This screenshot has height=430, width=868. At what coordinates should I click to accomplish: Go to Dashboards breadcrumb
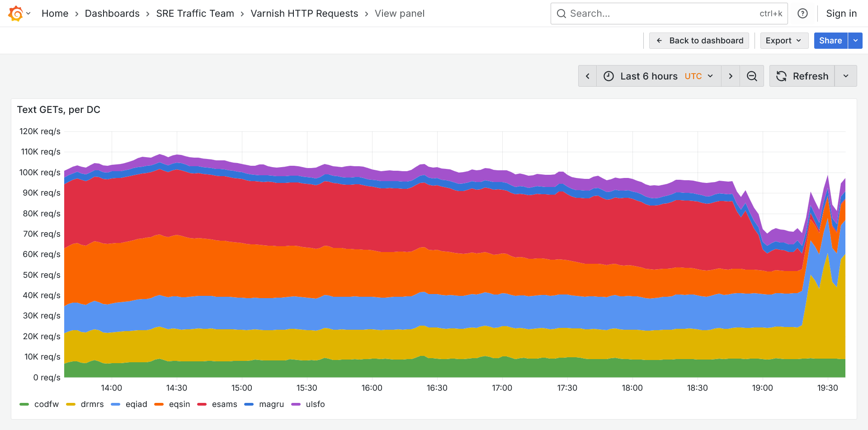(112, 14)
